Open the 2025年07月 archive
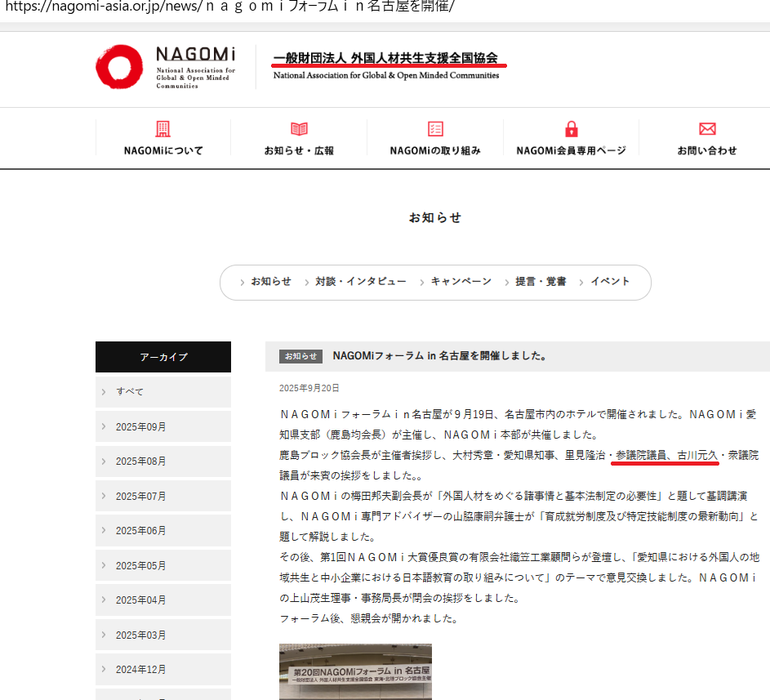Viewport: 770px width, 700px height. pyautogui.click(x=163, y=496)
